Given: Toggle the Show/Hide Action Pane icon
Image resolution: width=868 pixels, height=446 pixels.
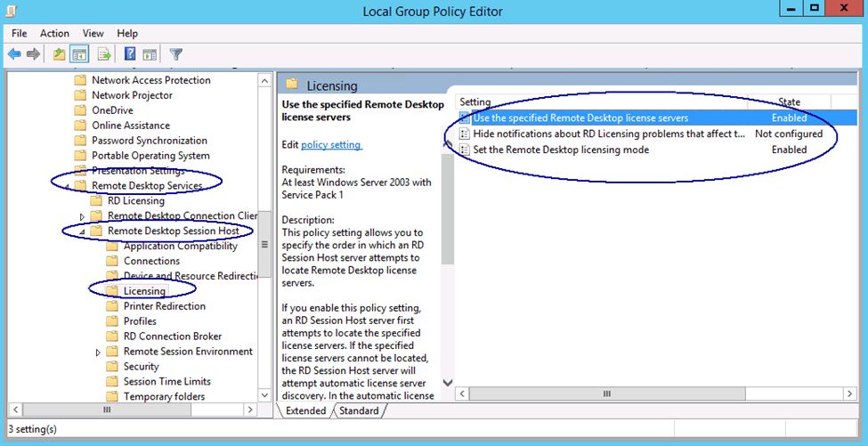Looking at the screenshot, I should (x=150, y=54).
